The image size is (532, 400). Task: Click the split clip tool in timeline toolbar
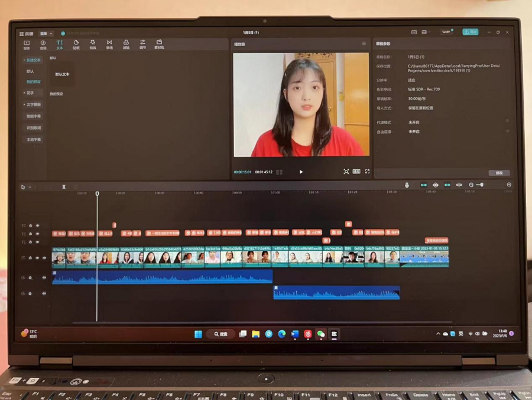64,187
